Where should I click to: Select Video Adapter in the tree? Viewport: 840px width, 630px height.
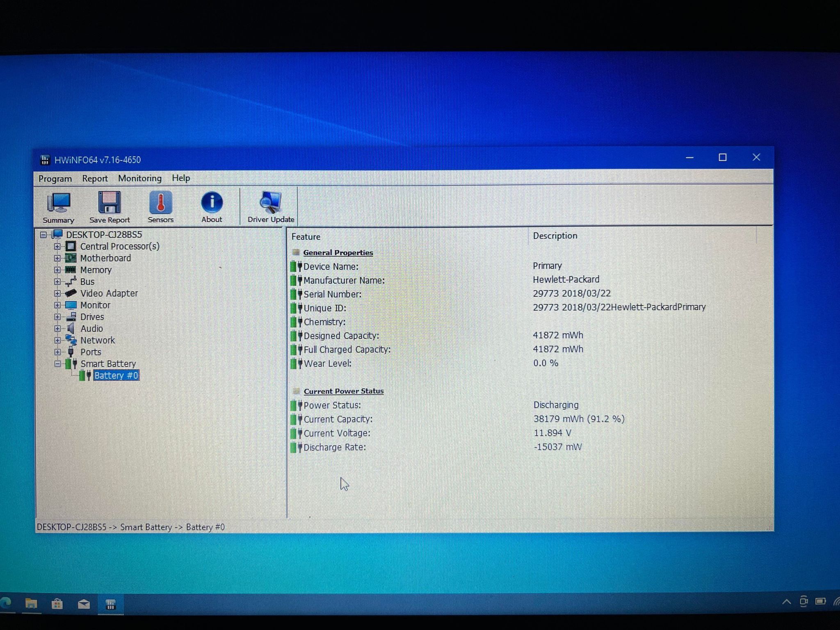click(109, 293)
